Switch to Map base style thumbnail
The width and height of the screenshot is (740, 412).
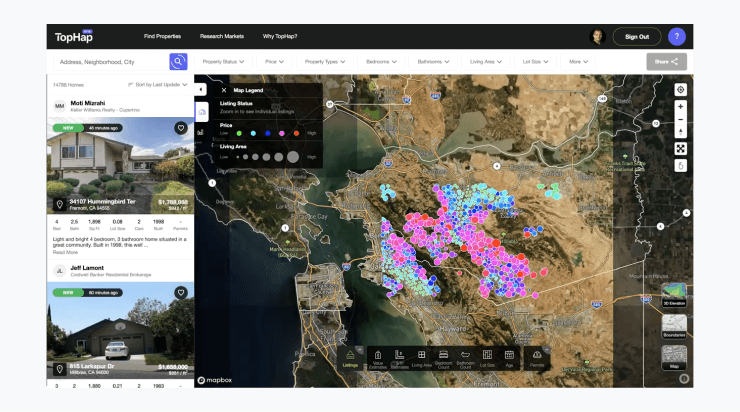[x=673, y=357]
